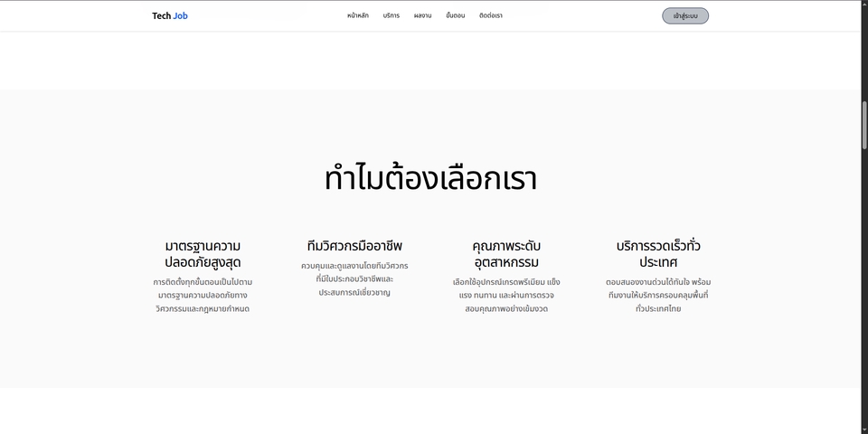Navigate to the ขั้นตอน section
Image resolution: width=868 pixels, height=434 pixels.
455,15
